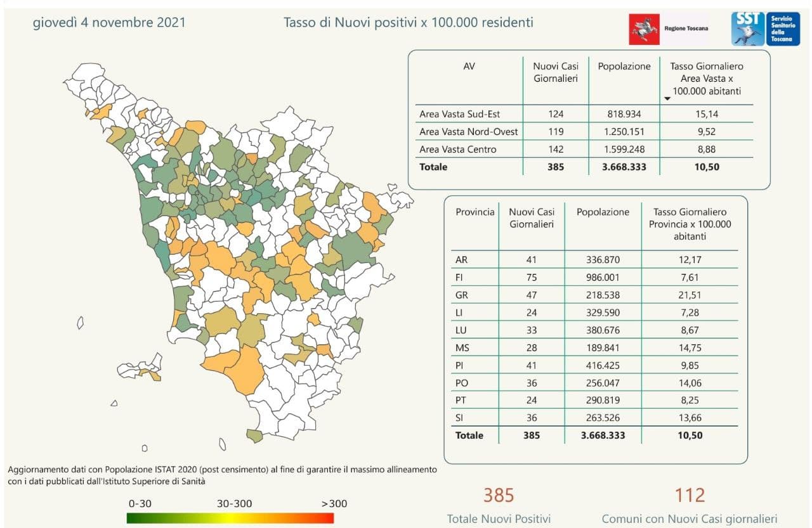This screenshot has width=812, height=528.
Task: Select the Area Vasta Sud-Est row
Action: [460, 115]
